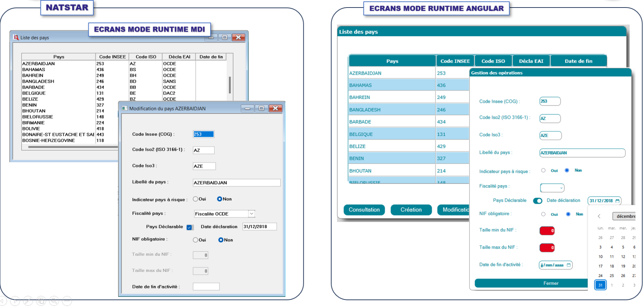This screenshot has width=644, height=307.
Task: Click the Modification button
Action: (453, 210)
